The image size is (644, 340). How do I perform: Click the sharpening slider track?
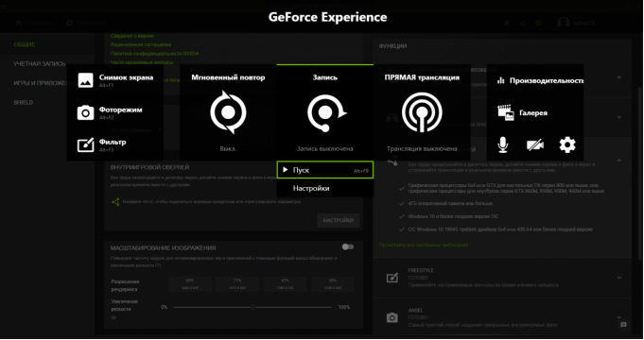(252, 307)
